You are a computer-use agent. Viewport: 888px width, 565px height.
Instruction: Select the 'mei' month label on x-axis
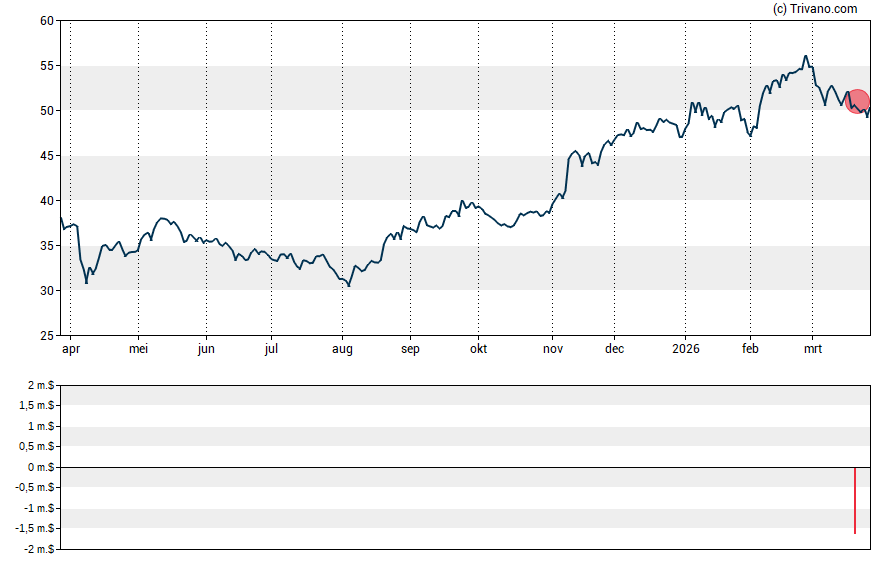[139, 349]
